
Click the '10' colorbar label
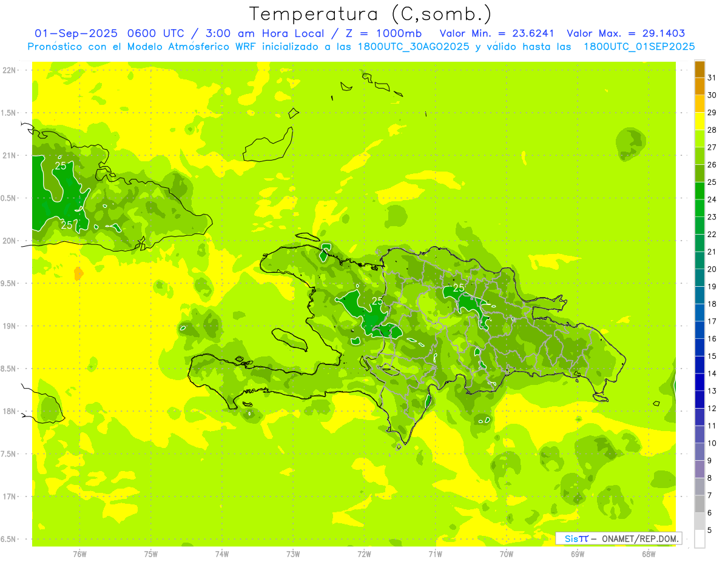pyautogui.click(x=712, y=443)
